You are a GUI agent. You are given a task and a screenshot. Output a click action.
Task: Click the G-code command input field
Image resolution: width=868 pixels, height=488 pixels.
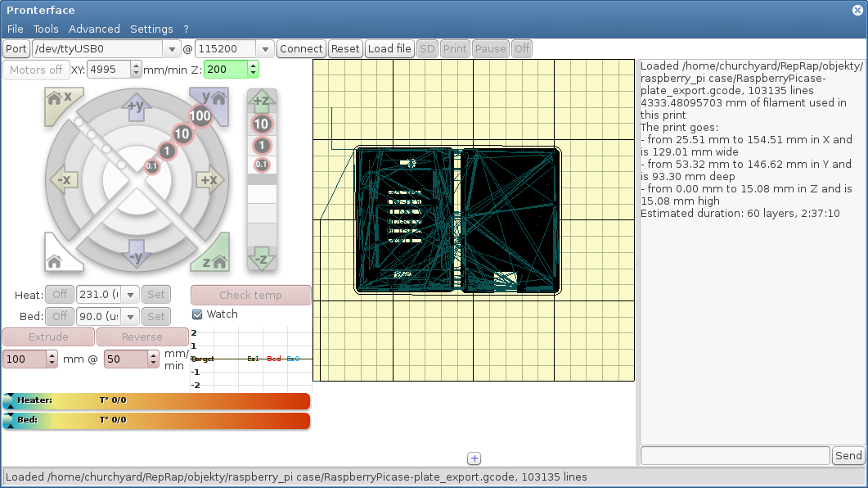(x=735, y=455)
